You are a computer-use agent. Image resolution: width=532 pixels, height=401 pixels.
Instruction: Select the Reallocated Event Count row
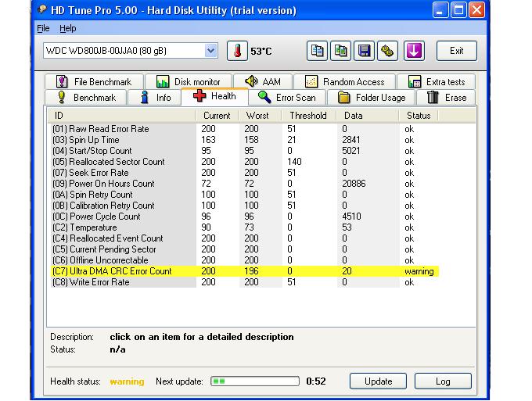[x=245, y=238]
